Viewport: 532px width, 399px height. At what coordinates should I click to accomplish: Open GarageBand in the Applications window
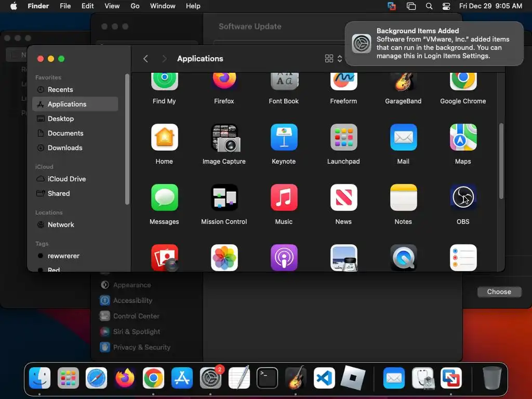pos(403,82)
